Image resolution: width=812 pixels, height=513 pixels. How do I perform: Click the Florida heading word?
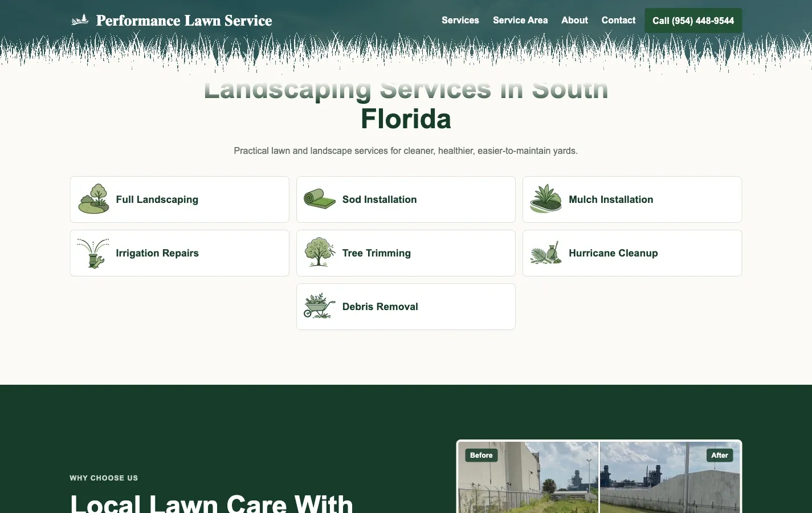tap(406, 119)
